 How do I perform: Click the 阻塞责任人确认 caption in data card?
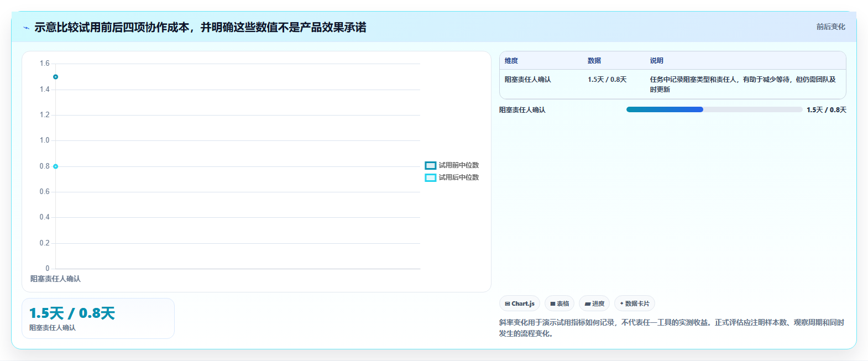[53, 328]
